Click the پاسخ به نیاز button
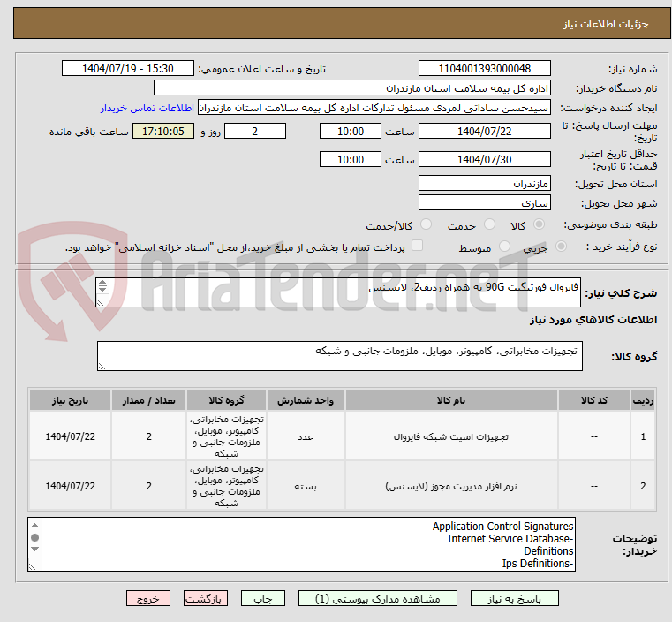 click(x=514, y=598)
